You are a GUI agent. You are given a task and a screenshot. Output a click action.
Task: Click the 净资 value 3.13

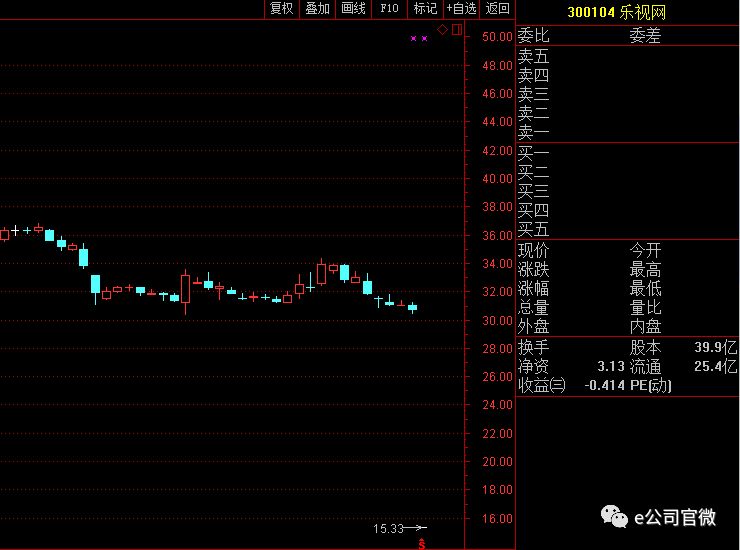611,366
